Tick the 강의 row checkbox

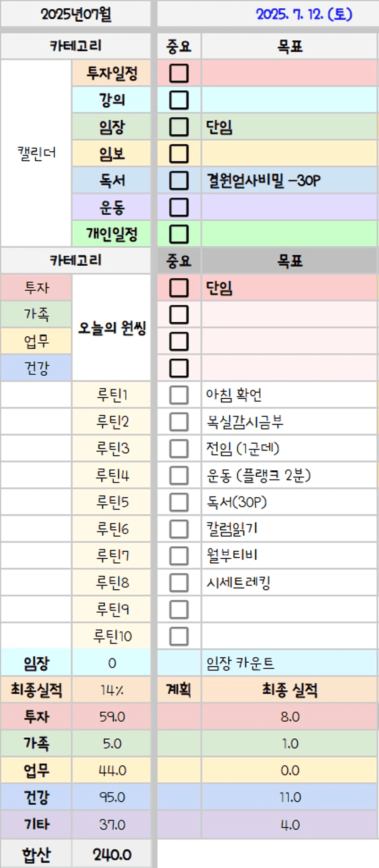tap(179, 100)
